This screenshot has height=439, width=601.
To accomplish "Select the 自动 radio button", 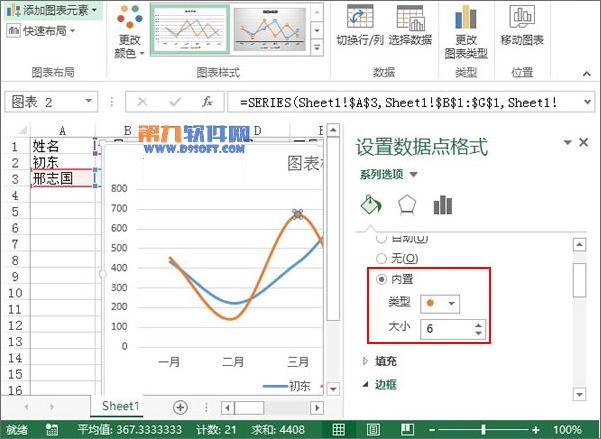I will coord(381,239).
